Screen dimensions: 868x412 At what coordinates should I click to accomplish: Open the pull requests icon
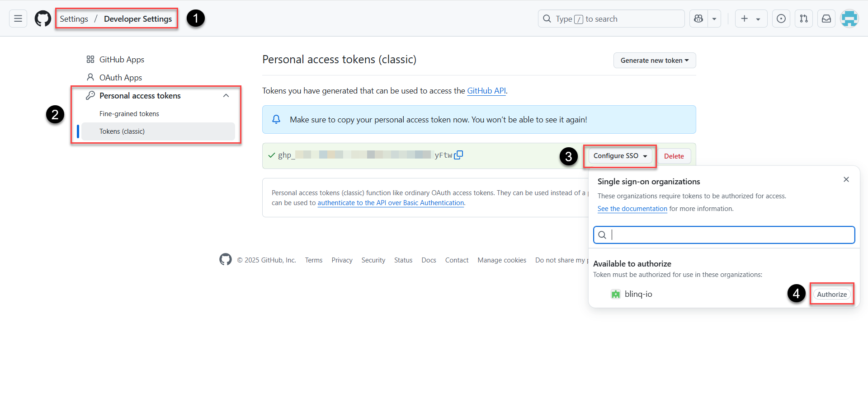(804, 19)
